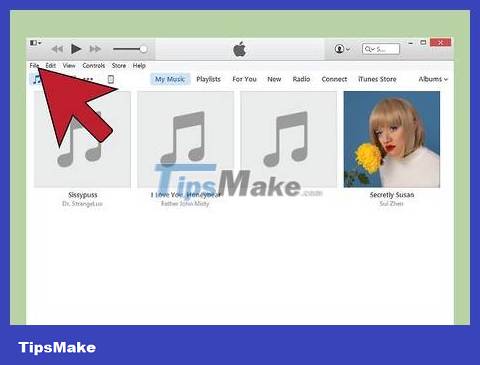Switch to Connect tab

(334, 79)
